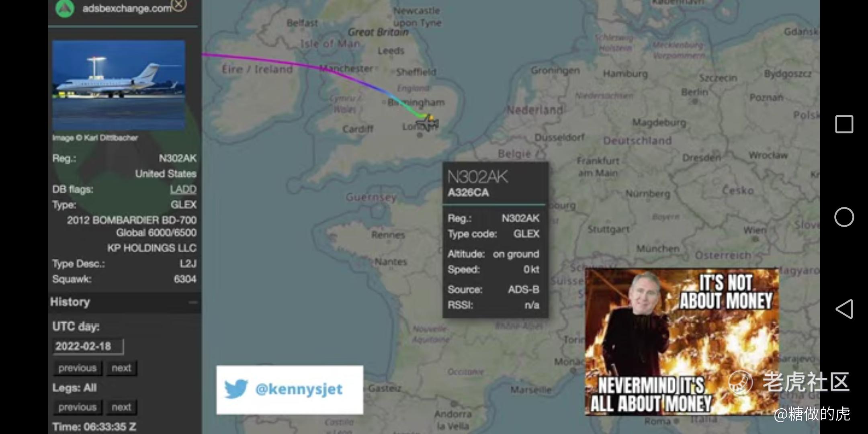Close the aircraft info panel

(179, 5)
